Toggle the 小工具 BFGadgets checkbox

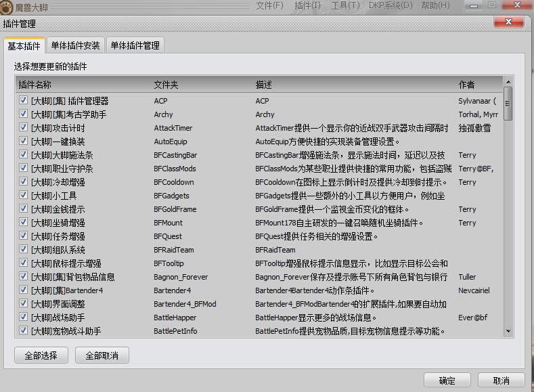[23, 195]
